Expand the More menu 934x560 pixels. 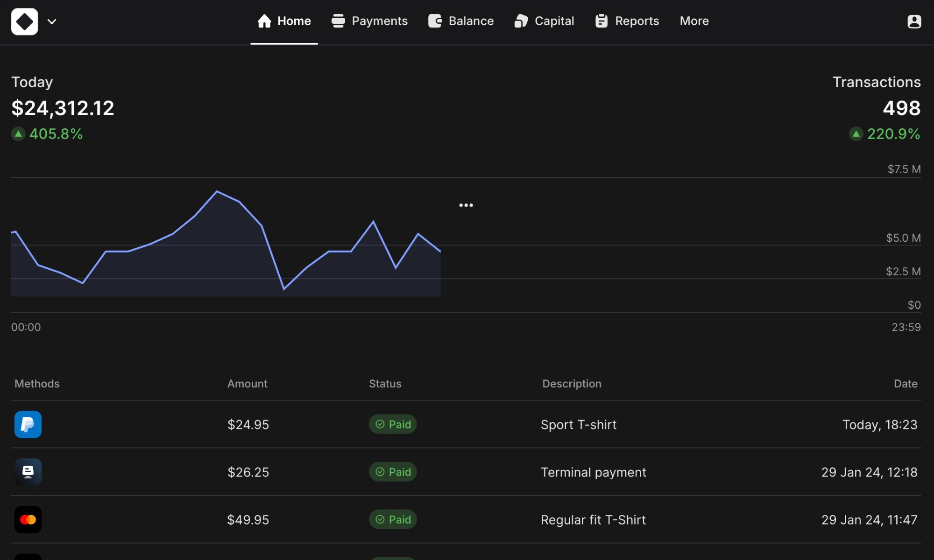coord(694,21)
